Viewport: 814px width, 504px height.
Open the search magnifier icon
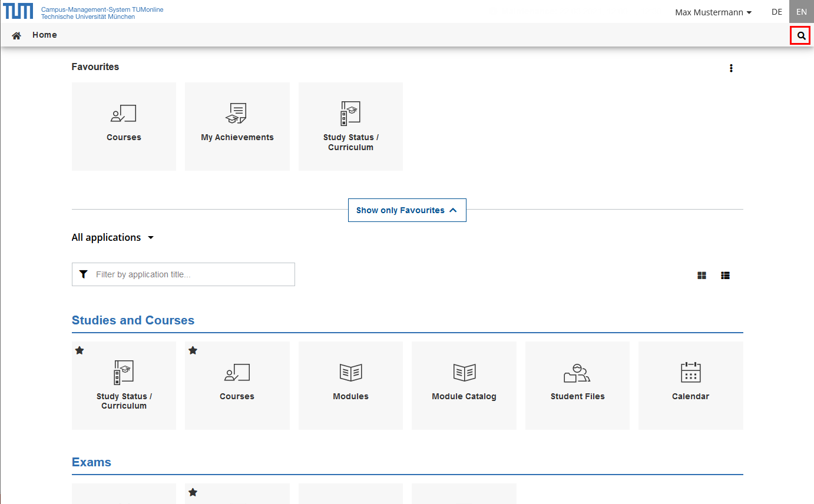[800, 36]
